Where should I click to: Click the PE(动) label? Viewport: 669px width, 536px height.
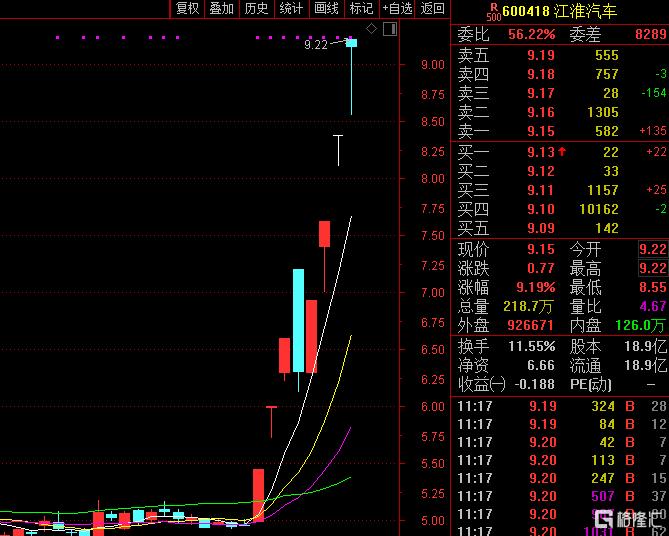[x=590, y=385]
